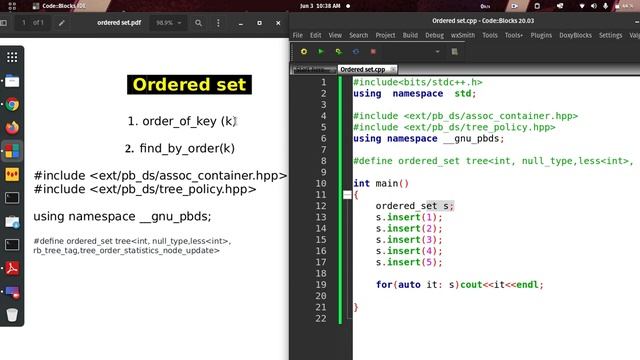
Task: Click the Build gear icon in Code::Blocks
Action: [304, 51]
